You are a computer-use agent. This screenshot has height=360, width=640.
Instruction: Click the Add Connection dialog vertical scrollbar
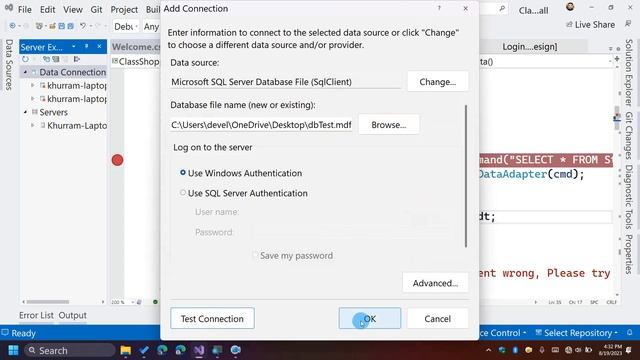(x=466, y=176)
